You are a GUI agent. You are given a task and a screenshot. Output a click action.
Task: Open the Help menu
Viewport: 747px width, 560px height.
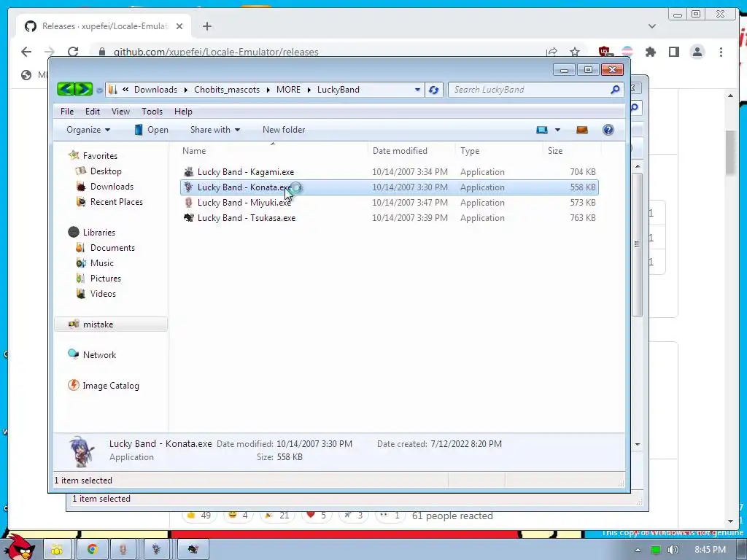(183, 111)
